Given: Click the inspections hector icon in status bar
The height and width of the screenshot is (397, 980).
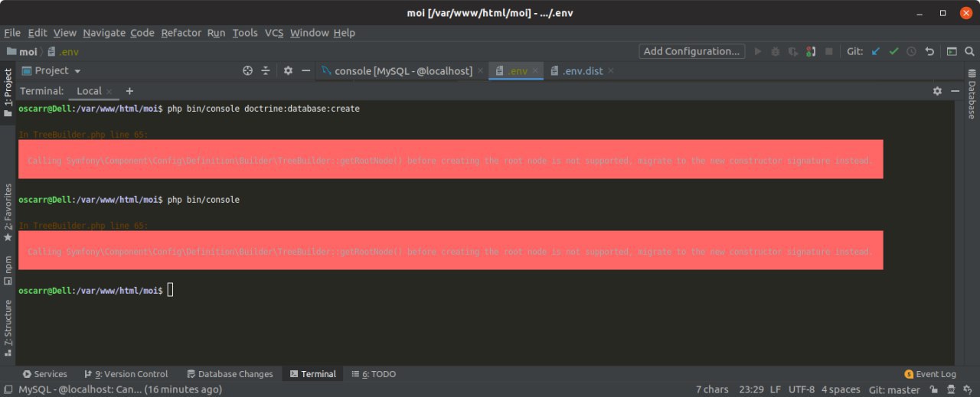Looking at the screenshot, I should 951,389.
